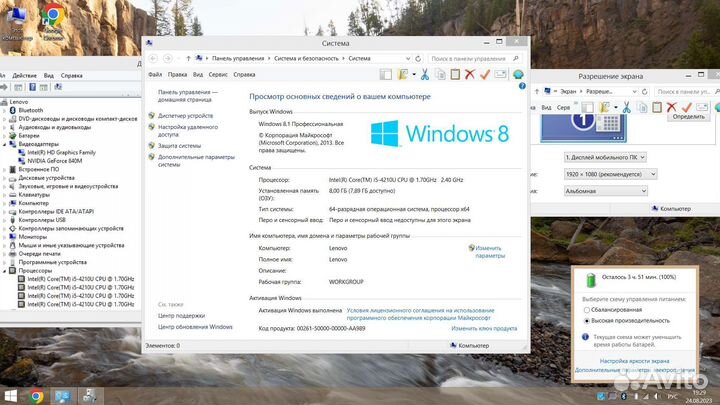Select the monitor 1 thumbnail in Разрешение экрана

pyautogui.click(x=583, y=128)
